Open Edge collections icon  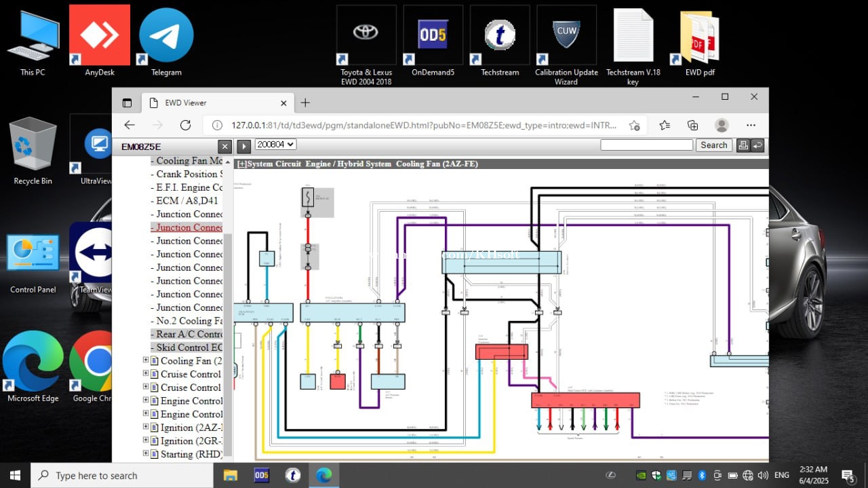(x=692, y=125)
